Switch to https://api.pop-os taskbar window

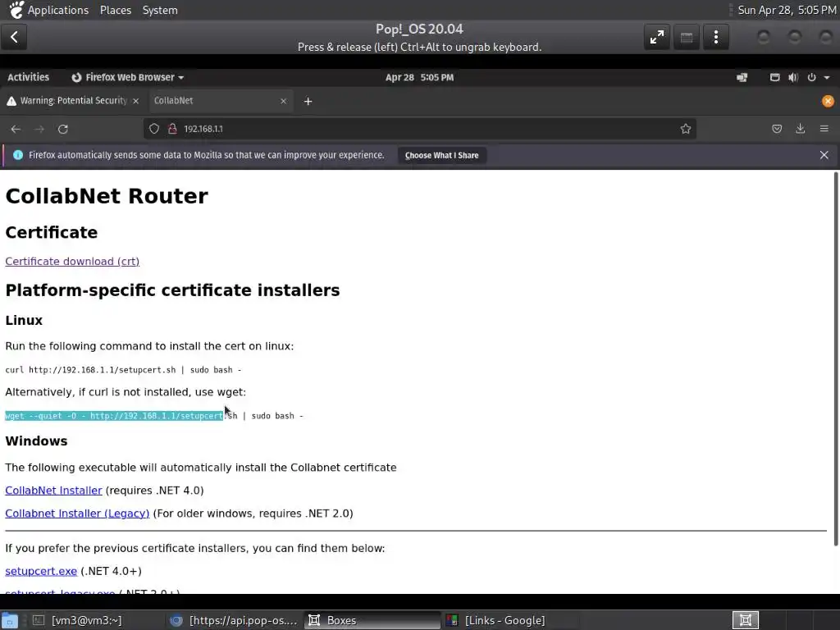click(x=234, y=620)
